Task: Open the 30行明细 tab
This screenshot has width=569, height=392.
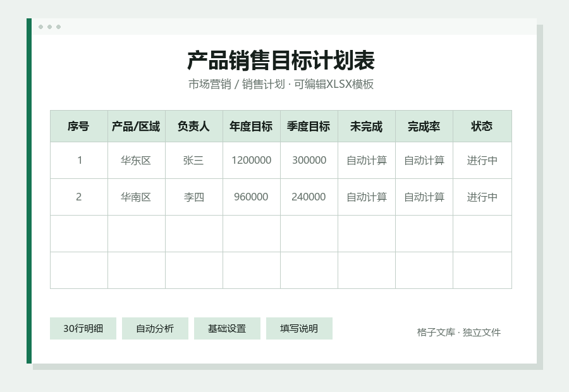Action: [83, 329]
